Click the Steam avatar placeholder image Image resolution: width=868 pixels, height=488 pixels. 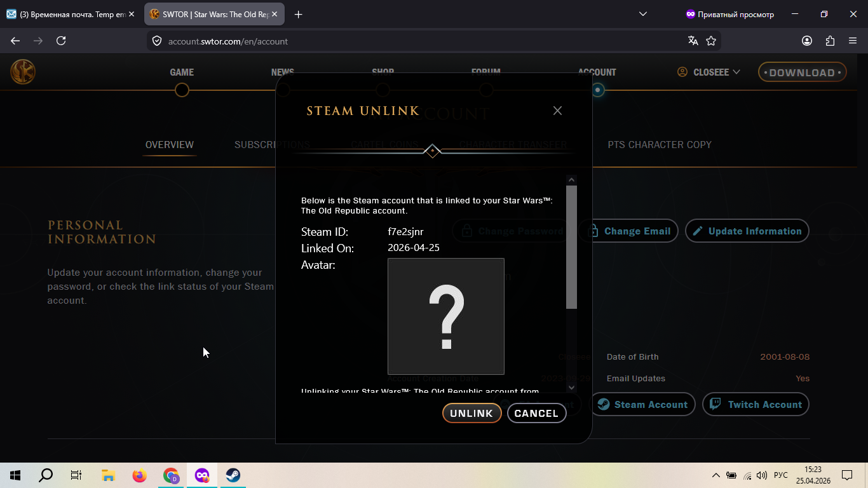click(x=446, y=316)
